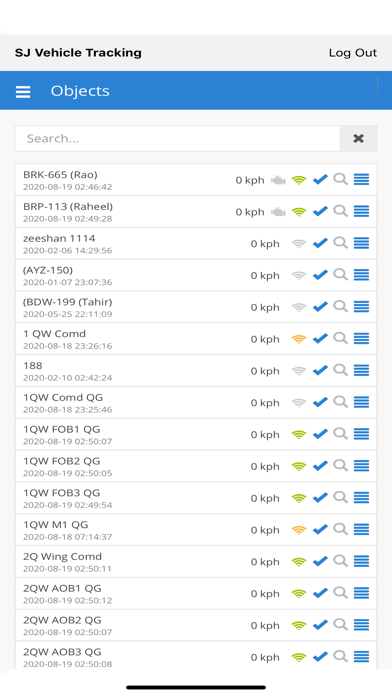Click gray signal icon for 1QW Comd QG
Screen dimensions: 392x696
click(299, 403)
